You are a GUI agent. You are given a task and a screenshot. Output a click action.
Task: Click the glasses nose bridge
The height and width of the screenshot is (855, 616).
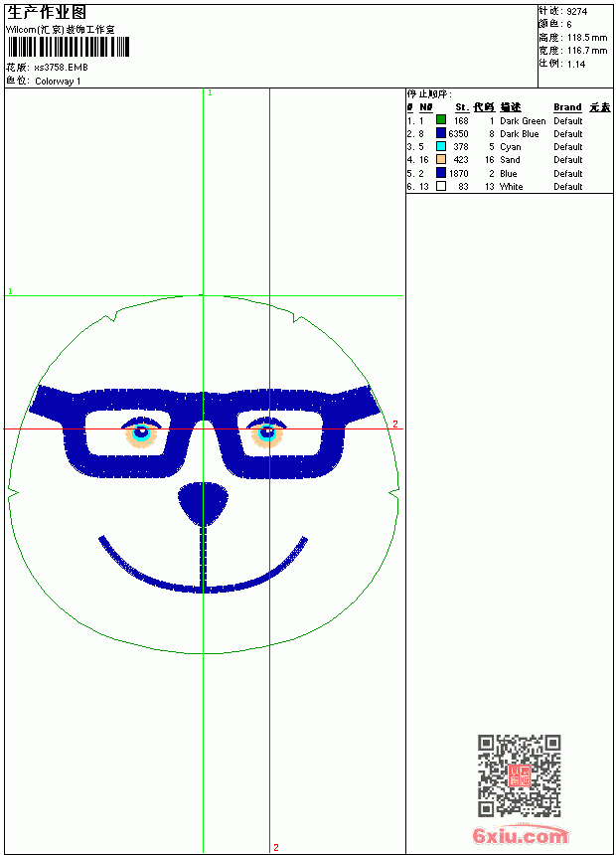(204, 409)
